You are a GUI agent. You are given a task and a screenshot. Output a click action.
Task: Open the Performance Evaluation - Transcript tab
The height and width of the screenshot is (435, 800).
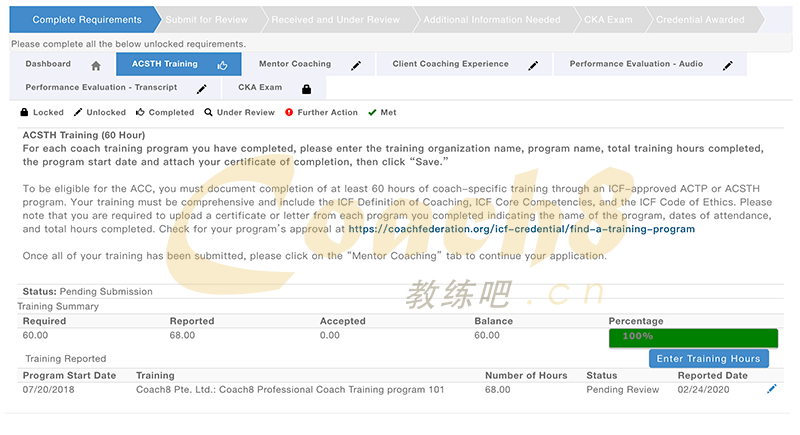pyautogui.click(x=101, y=88)
